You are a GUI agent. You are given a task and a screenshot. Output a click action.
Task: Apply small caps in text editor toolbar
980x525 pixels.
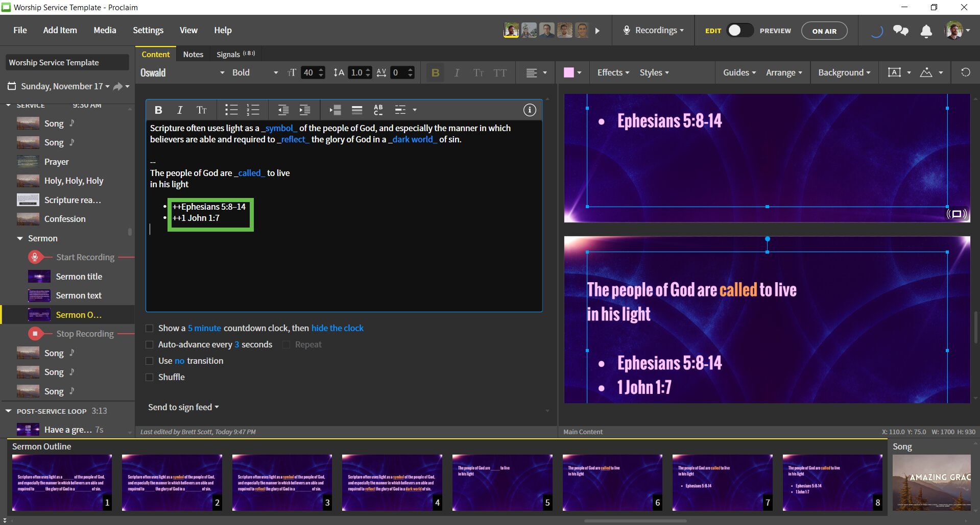(x=202, y=110)
